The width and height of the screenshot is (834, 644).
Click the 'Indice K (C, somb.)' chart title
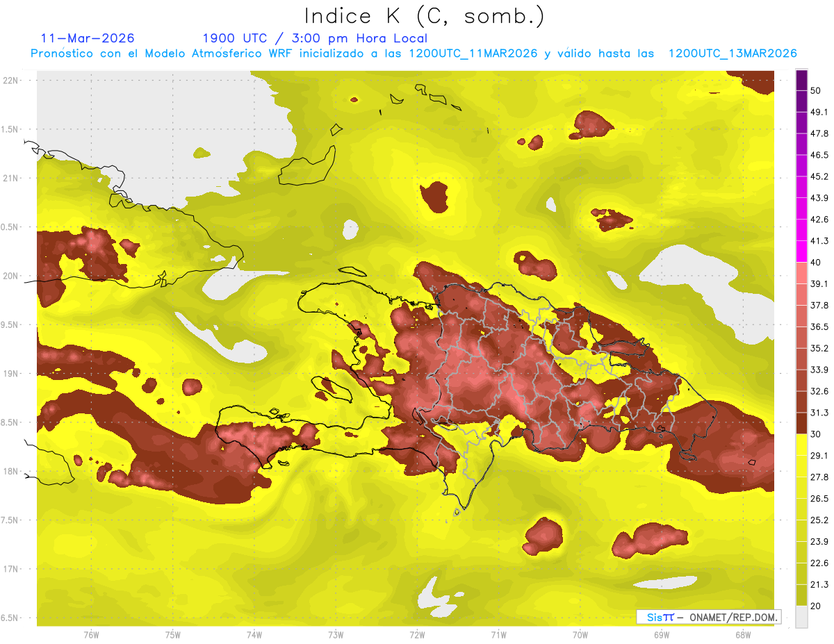(424, 15)
